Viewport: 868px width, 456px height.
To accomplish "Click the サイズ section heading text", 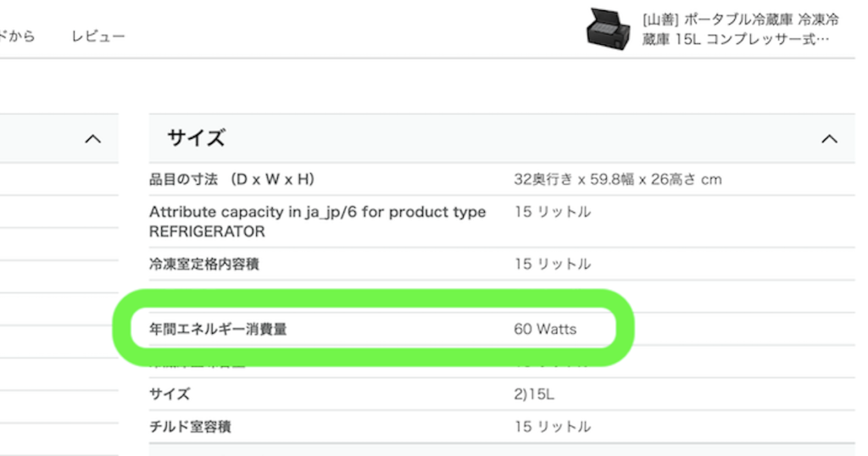I will click(x=196, y=138).
